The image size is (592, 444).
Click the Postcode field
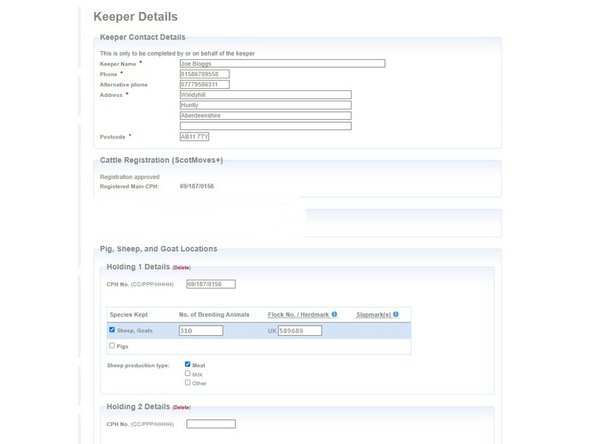194,137
